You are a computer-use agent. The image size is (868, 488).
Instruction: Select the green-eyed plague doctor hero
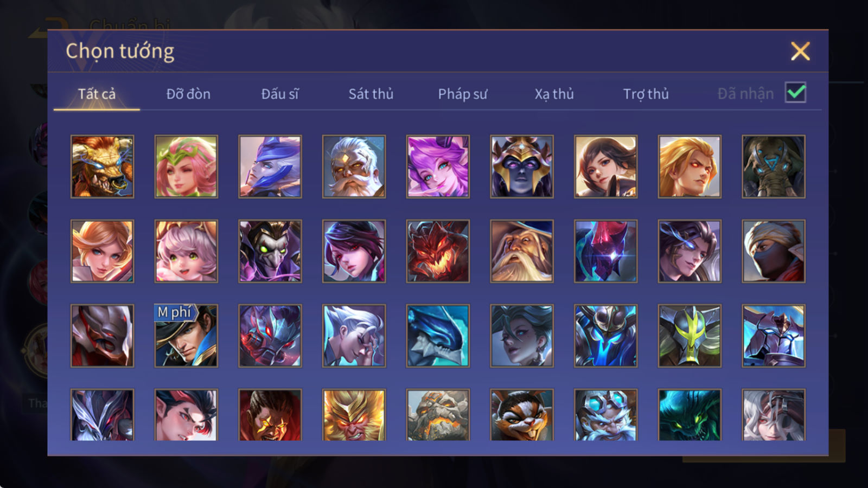point(270,251)
